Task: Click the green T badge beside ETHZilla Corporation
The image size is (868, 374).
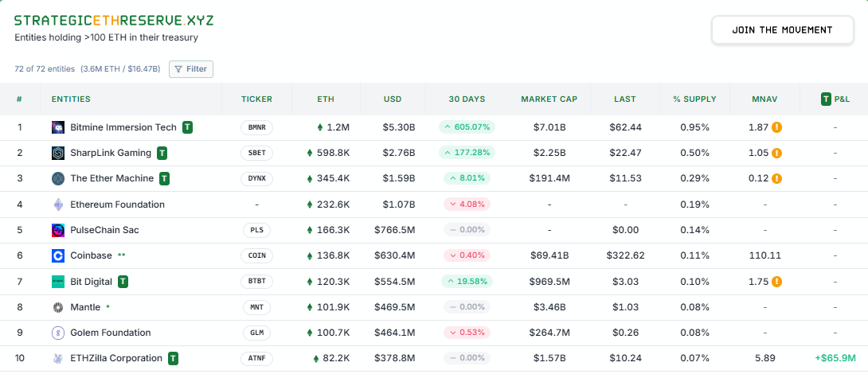Action: [174, 359]
